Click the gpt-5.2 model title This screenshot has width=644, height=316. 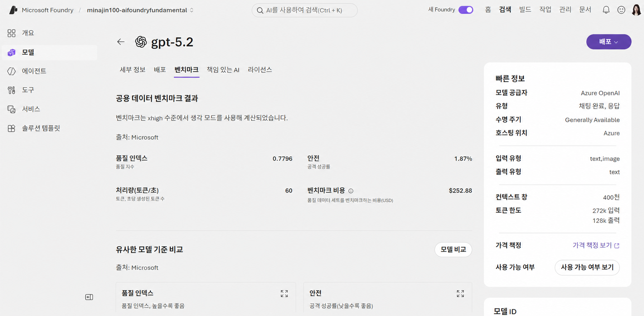coord(172,42)
